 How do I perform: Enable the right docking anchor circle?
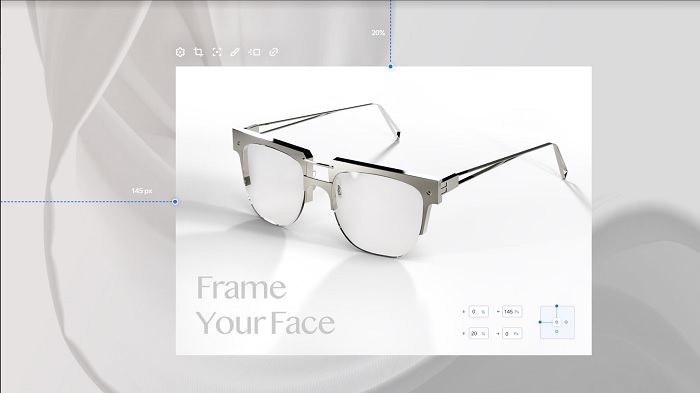[x=566, y=322]
